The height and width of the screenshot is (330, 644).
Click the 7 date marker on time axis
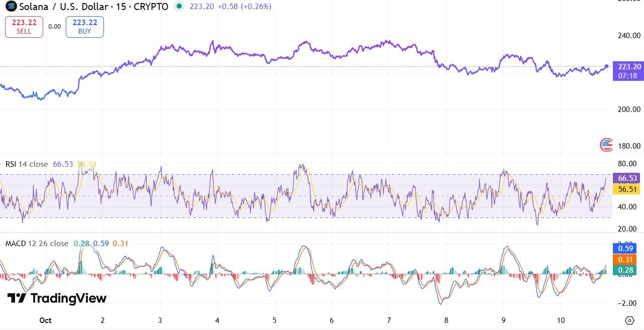[x=389, y=320]
